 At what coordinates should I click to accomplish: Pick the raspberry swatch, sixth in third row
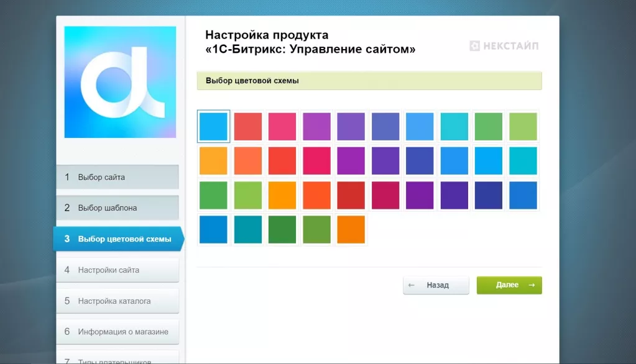(x=385, y=196)
